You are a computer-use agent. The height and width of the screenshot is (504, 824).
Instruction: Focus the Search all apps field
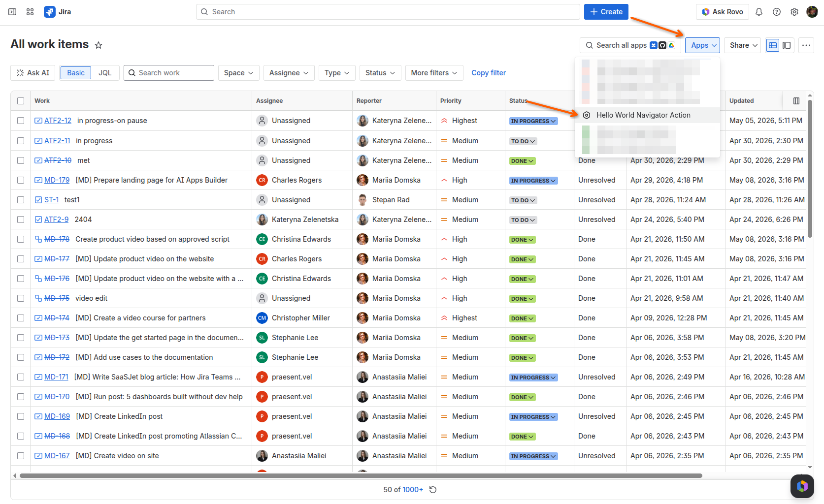click(x=630, y=45)
